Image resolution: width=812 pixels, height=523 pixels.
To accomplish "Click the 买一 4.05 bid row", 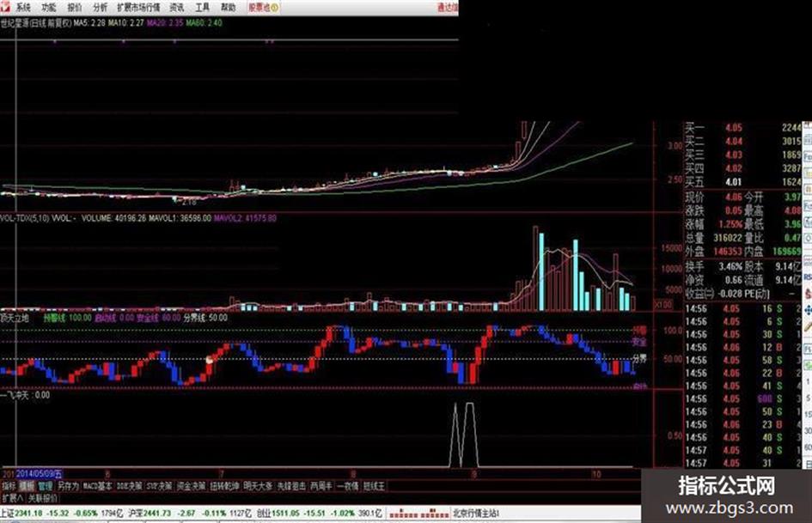I will click(742, 127).
